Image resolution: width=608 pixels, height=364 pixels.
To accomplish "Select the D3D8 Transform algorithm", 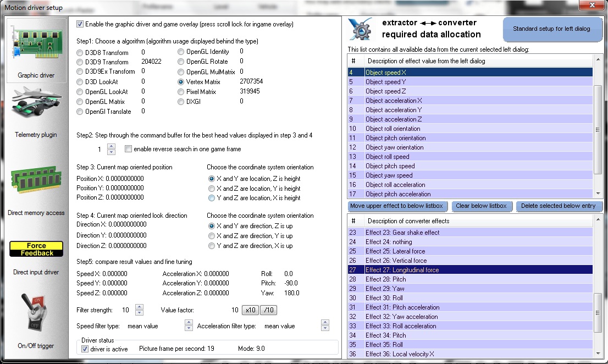I will tap(80, 53).
